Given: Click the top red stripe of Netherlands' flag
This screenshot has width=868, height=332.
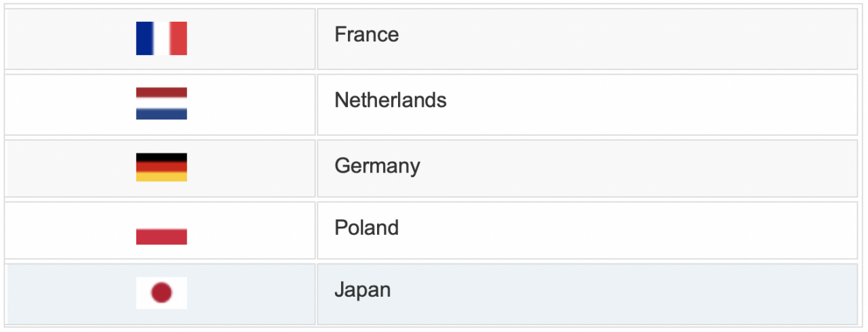Looking at the screenshot, I should click(x=161, y=92).
